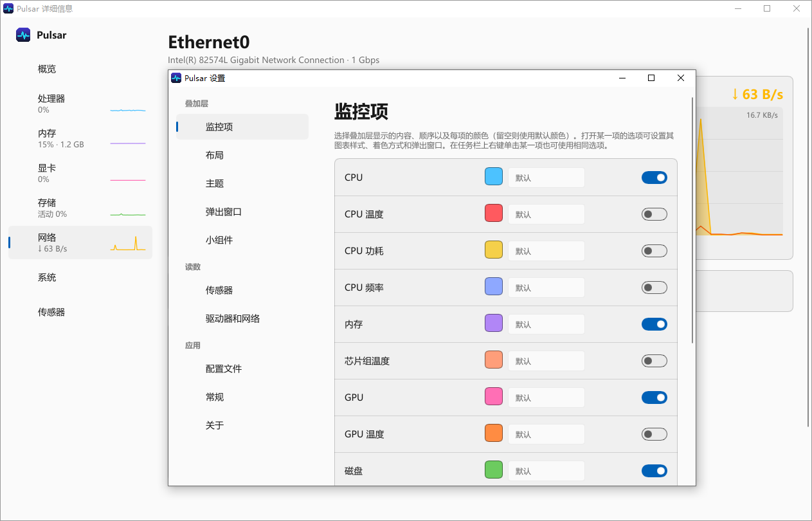The width and height of the screenshot is (812, 521).
Task: Open 传感器 under 读数 in settings
Action: [x=242, y=290]
